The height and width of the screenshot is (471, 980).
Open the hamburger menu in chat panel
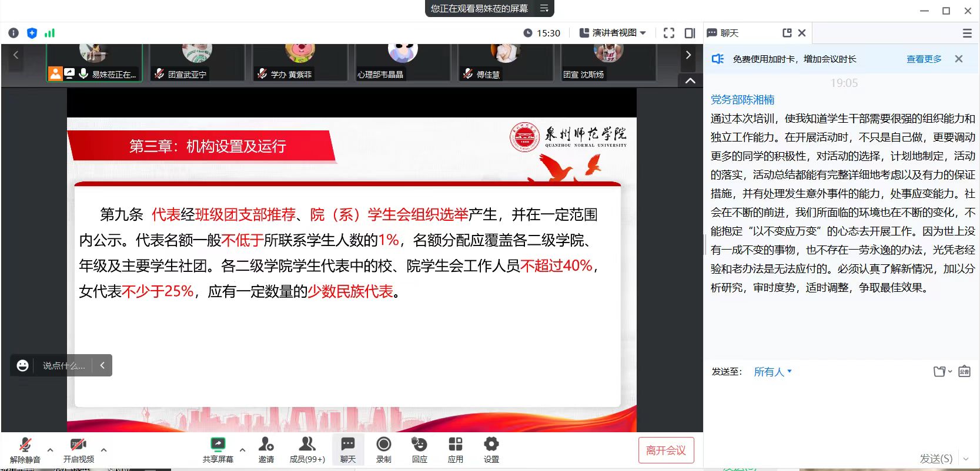point(967,33)
